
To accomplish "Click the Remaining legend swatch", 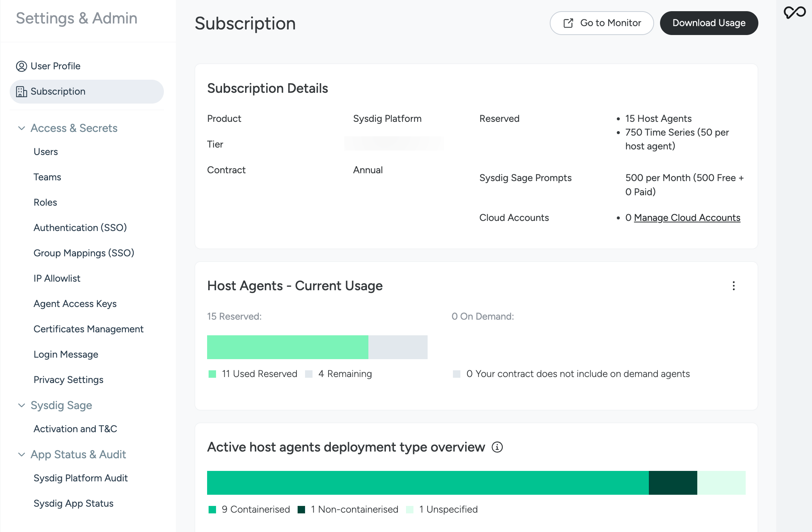I will pyautogui.click(x=309, y=374).
